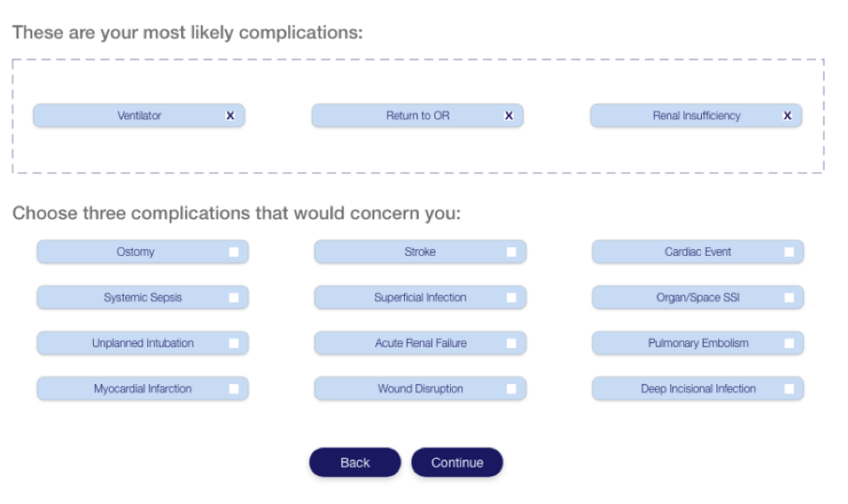This screenshot has width=848, height=504.
Task: Check the Unplanned Intubation checkbox
Action: (233, 343)
